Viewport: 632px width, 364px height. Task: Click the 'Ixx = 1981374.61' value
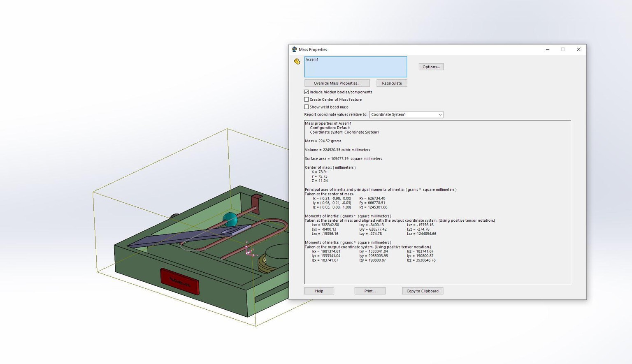click(326, 251)
